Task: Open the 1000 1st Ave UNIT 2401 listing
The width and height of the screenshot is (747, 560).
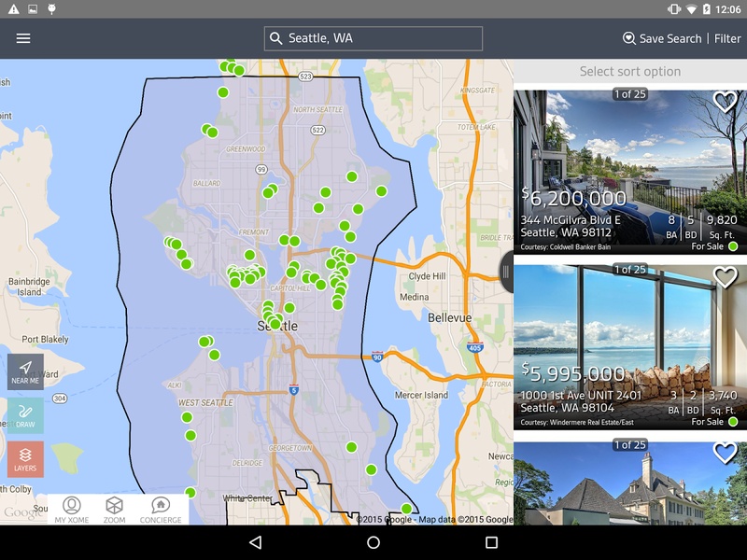Action: coord(629,347)
